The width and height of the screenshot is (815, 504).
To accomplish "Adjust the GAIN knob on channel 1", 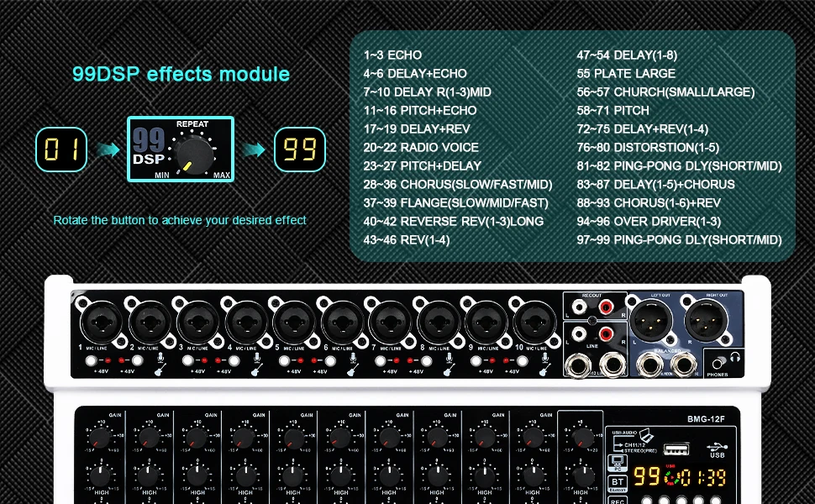I will (x=99, y=436).
